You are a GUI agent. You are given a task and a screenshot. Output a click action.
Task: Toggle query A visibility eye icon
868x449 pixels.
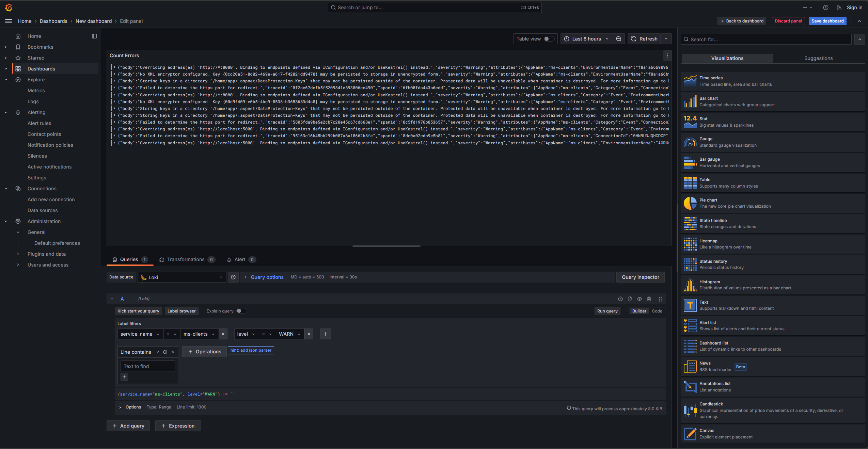(x=640, y=299)
